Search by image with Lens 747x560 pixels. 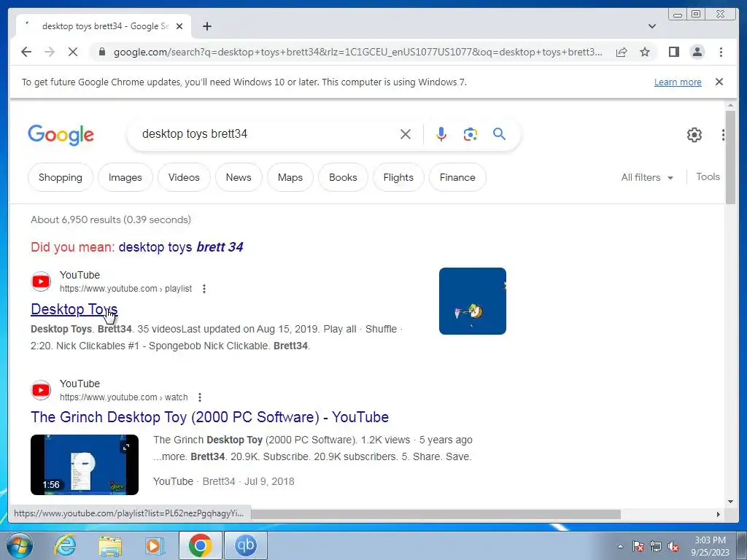point(471,134)
